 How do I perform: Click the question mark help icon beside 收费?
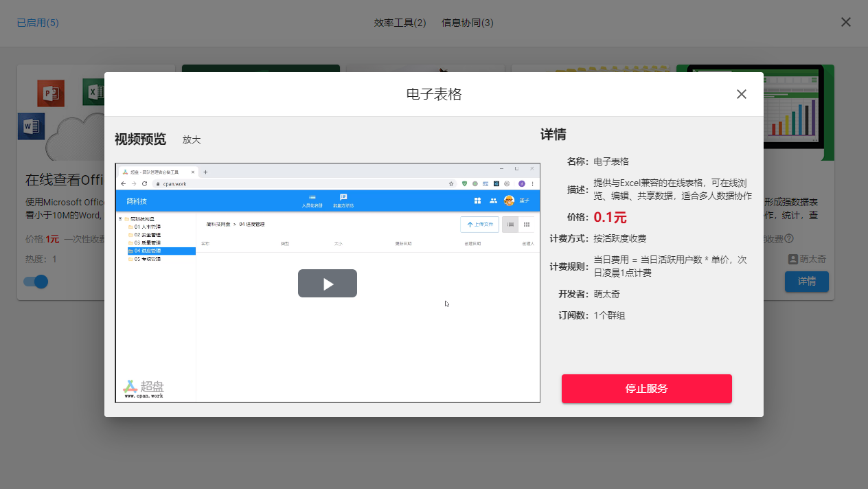[789, 239]
